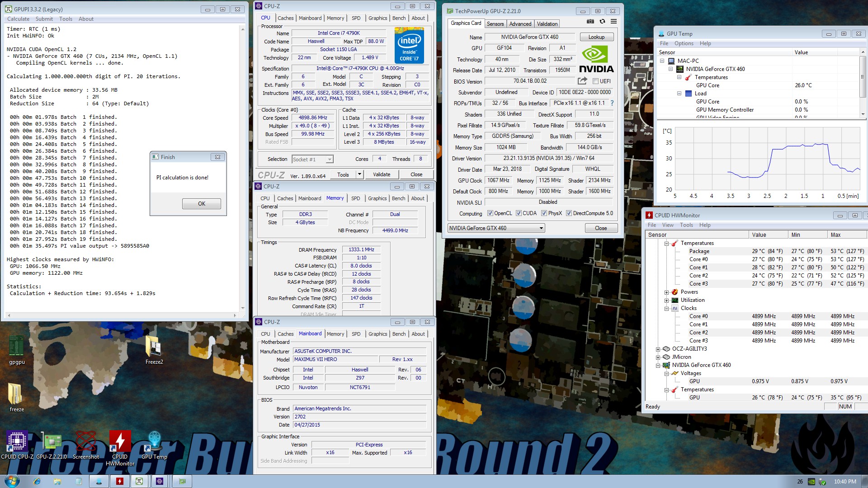
Task: Open the Freeze2 desktop folder
Action: 154,350
